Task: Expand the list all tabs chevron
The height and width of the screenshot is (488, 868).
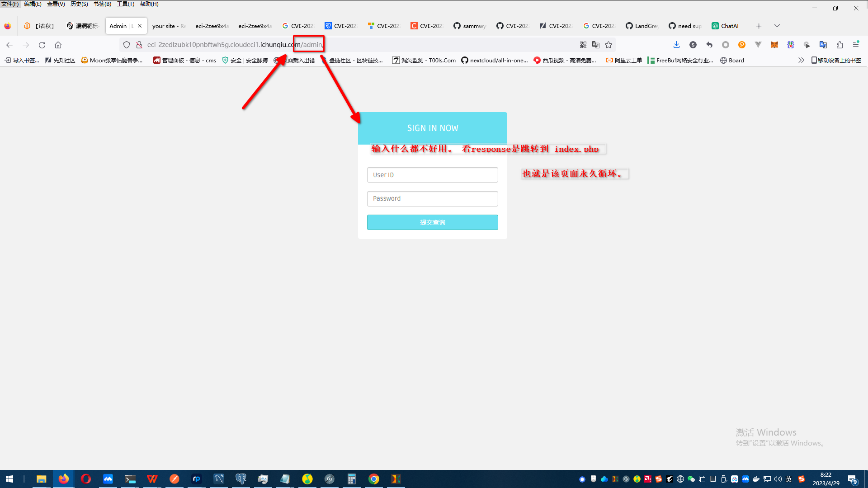Action: click(x=777, y=26)
